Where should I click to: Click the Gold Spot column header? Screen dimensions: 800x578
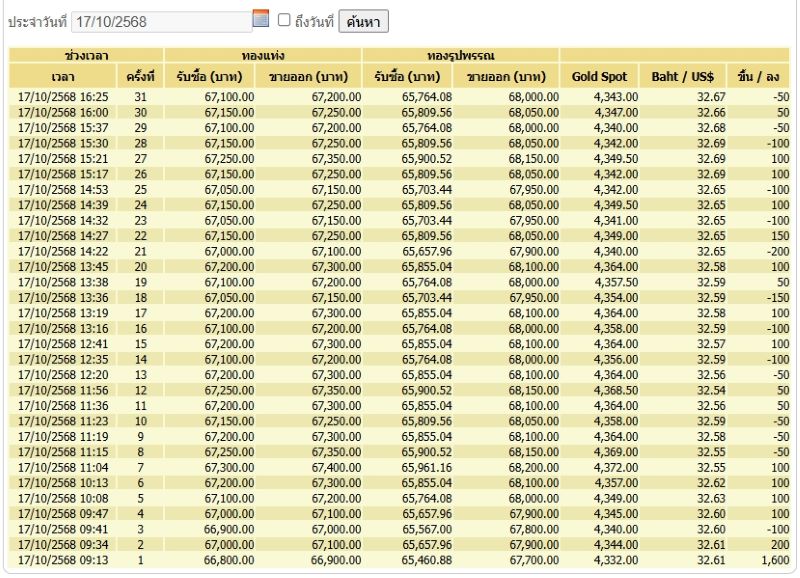coord(599,76)
